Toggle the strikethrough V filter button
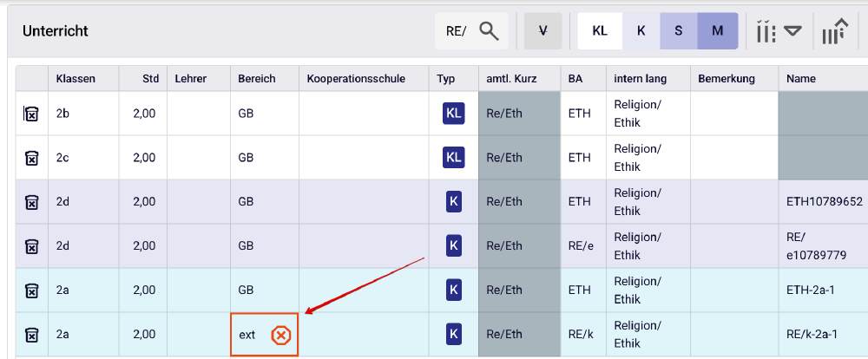This screenshot has width=868, height=359. (x=543, y=31)
